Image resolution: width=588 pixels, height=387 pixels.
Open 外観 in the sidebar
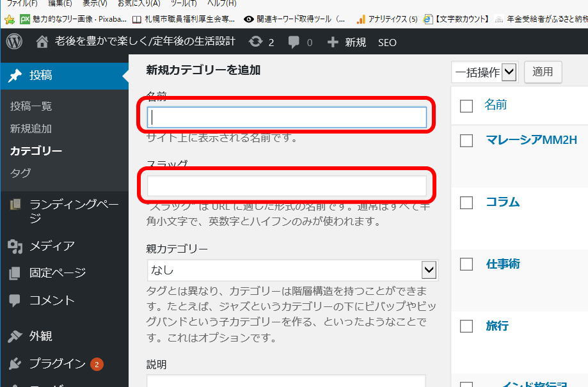coord(40,336)
